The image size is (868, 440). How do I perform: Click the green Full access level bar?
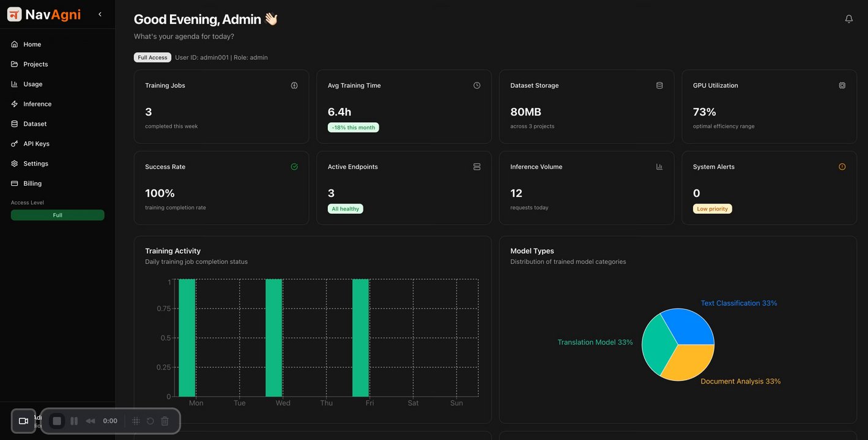[x=57, y=215]
